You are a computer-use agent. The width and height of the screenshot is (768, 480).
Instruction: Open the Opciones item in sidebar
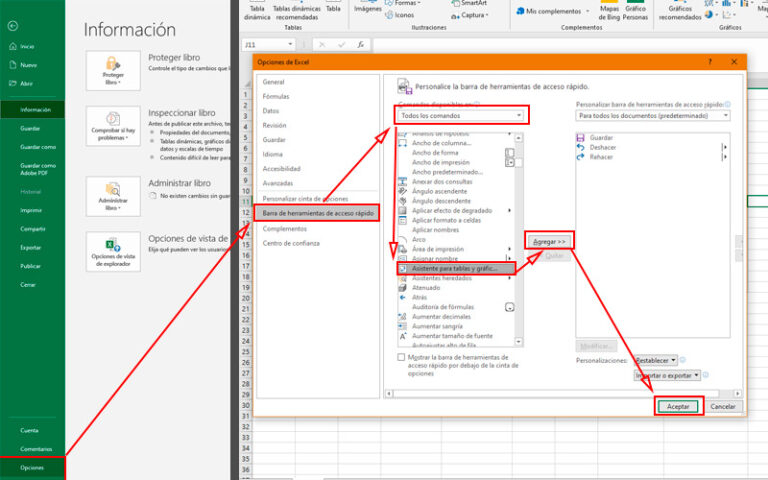(x=32, y=468)
